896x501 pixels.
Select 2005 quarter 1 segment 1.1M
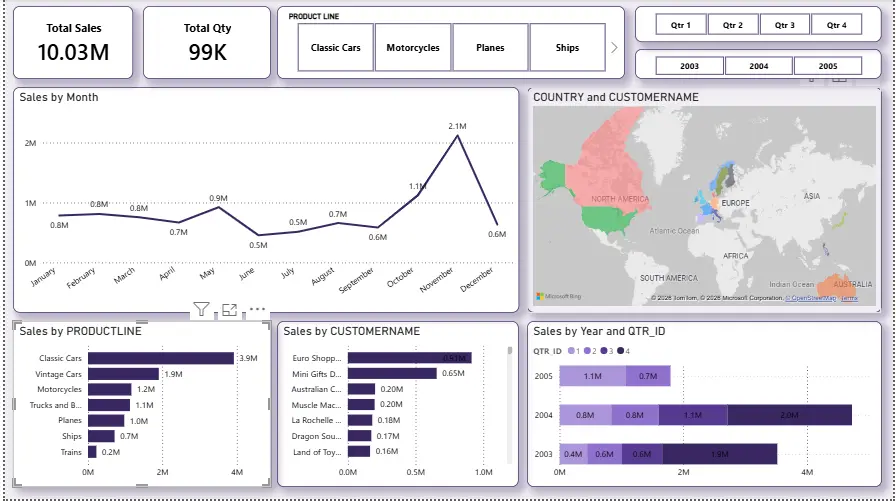click(593, 376)
